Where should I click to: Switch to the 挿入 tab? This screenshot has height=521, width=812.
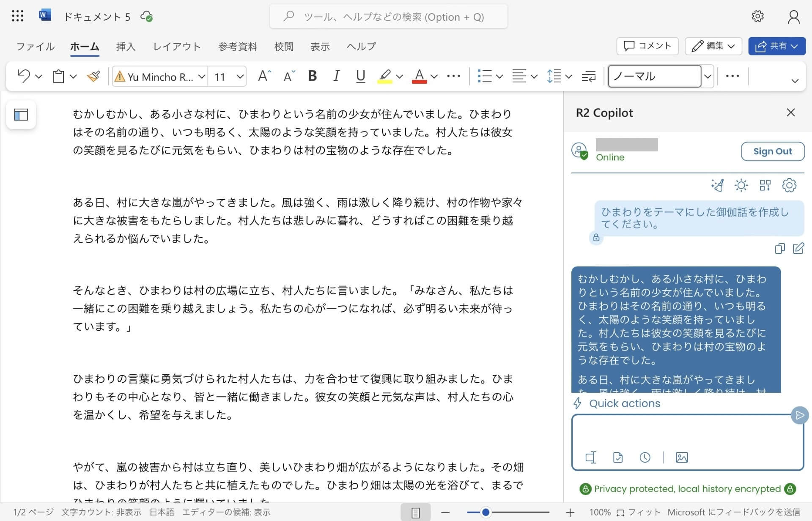(x=126, y=46)
